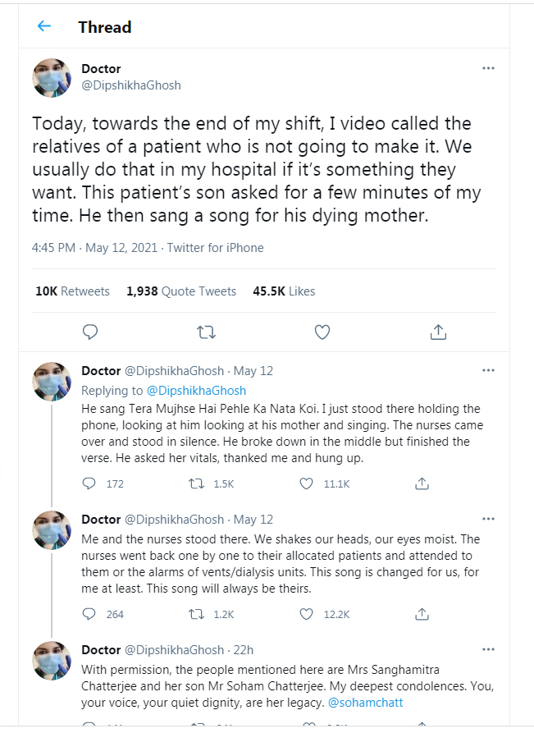This screenshot has height=756, width=534.
Task: Retweet the reply showing 1.2K retweets
Action: [x=197, y=614]
